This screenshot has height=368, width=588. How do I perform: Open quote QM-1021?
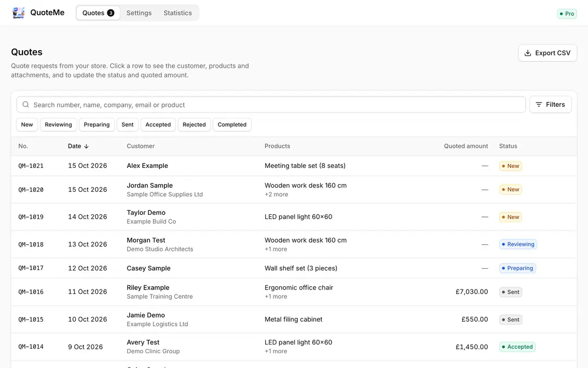(x=294, y=166)
